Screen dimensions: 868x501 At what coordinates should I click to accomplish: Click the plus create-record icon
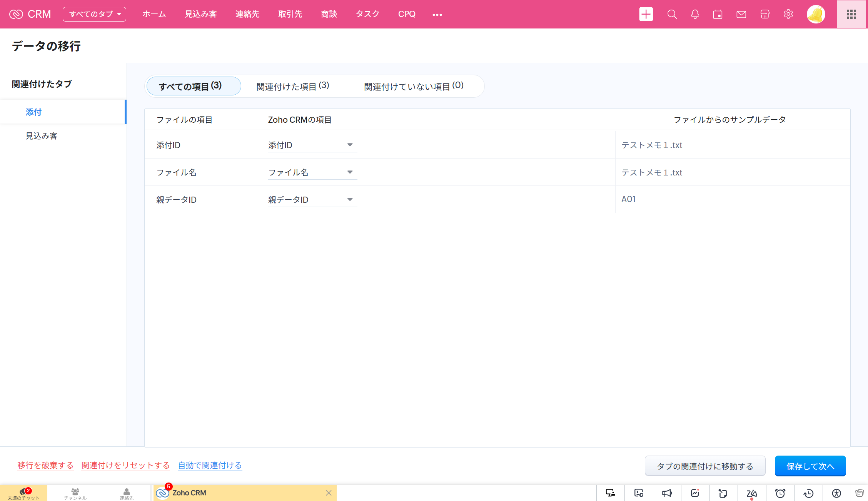click(x=646, y=14)
